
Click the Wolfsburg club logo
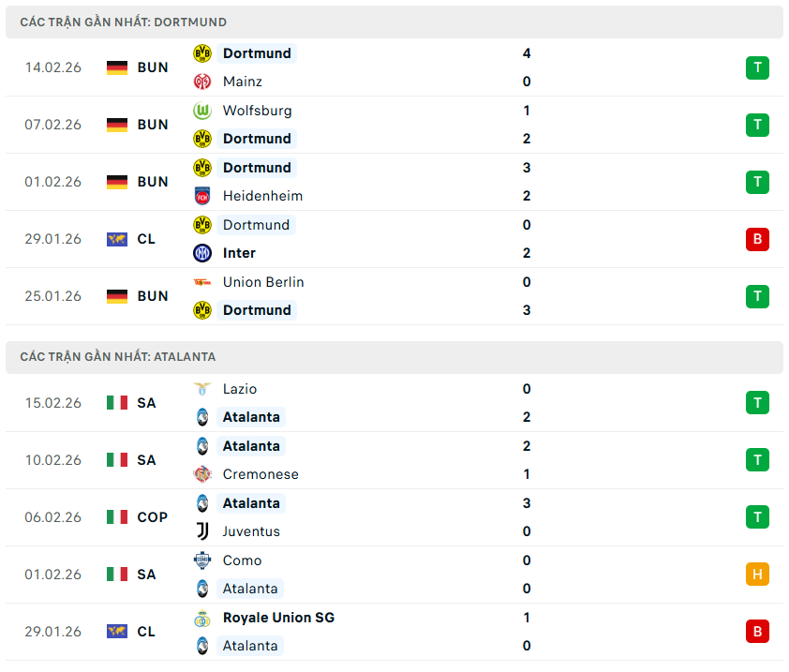[202, 111]
